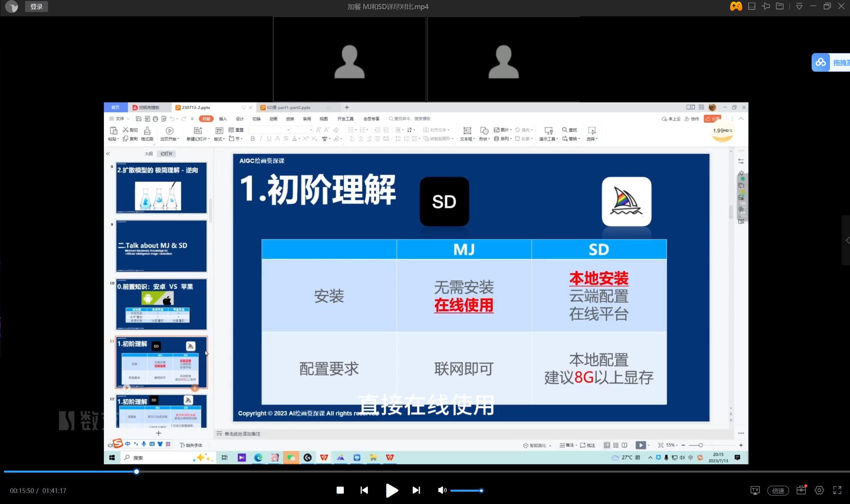Stop video playback
The width and height of the screenshot is (850, 504).
340,490
